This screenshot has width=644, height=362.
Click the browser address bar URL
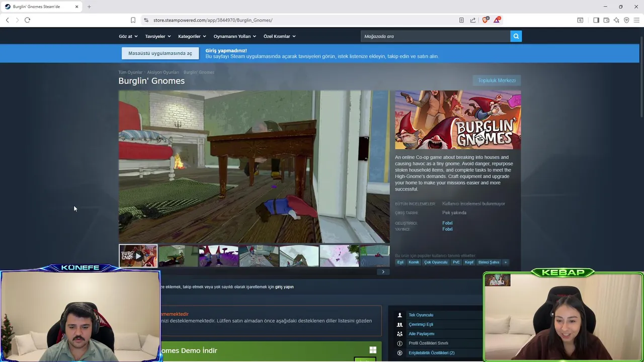(x=213, y=20)
